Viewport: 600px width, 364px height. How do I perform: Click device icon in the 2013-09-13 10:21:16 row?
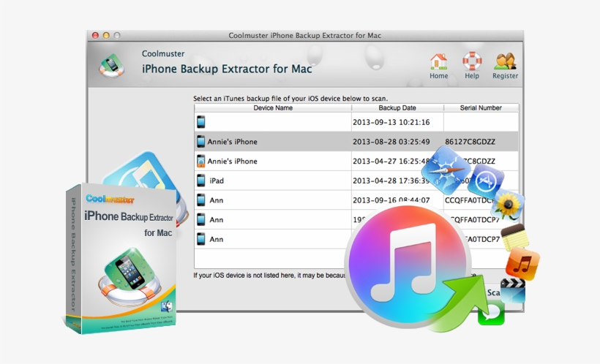pyautogui.click(x=201, y=122)
